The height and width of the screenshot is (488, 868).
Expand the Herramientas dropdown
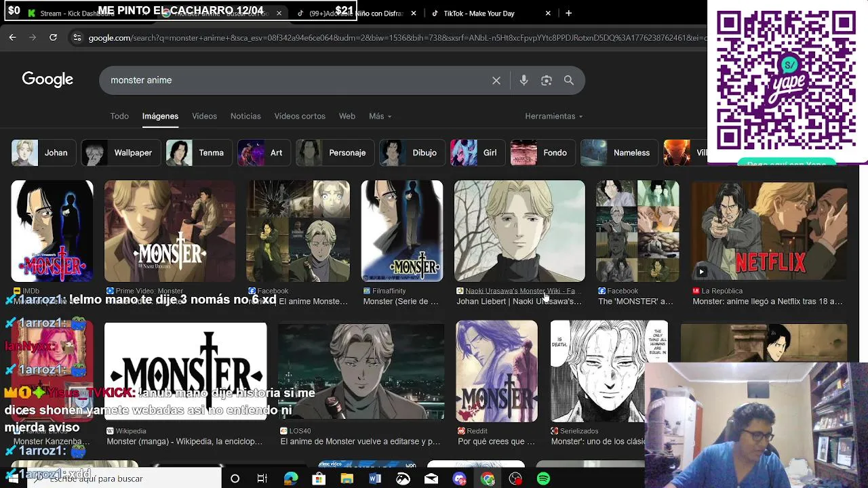(553, 116)
